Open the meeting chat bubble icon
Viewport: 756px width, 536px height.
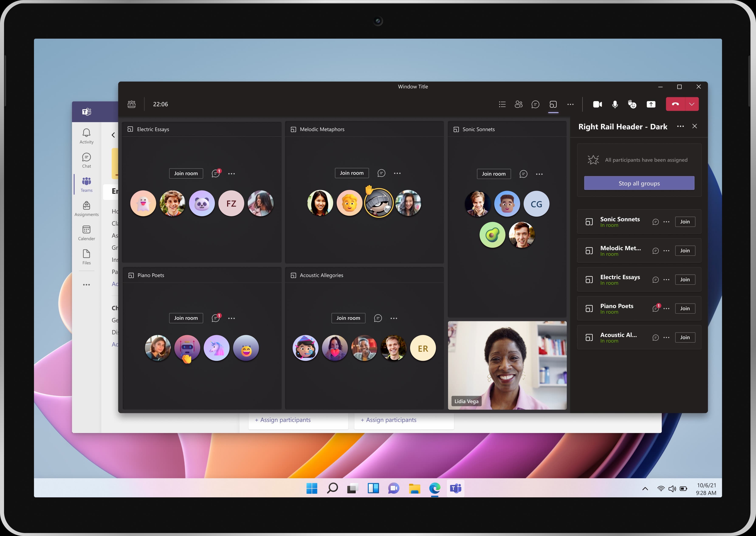pyautogui.click(x=535, y=104)
